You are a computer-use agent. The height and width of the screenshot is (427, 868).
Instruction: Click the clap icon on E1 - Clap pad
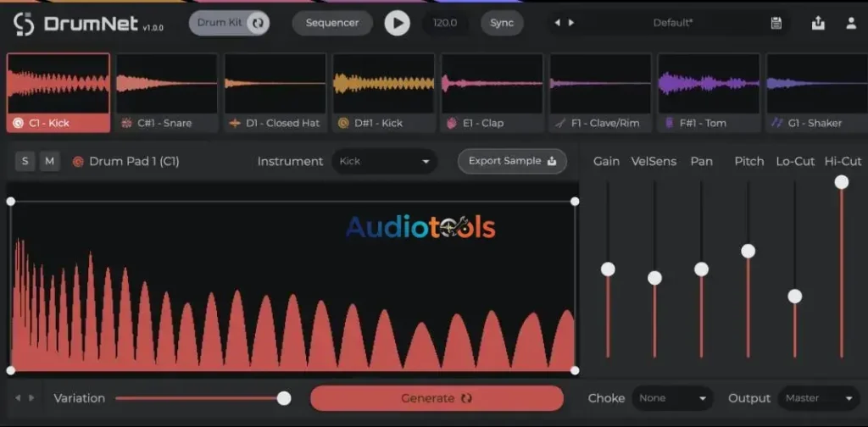452,124
